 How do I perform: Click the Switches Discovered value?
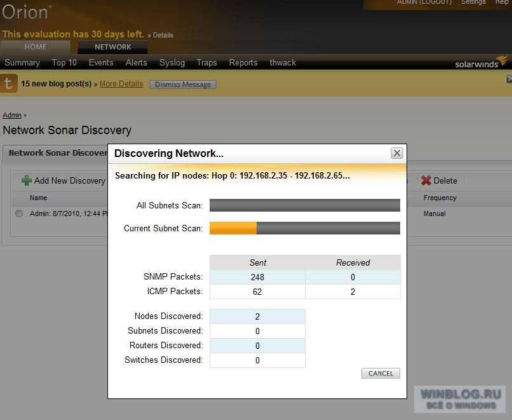point(257,360)
